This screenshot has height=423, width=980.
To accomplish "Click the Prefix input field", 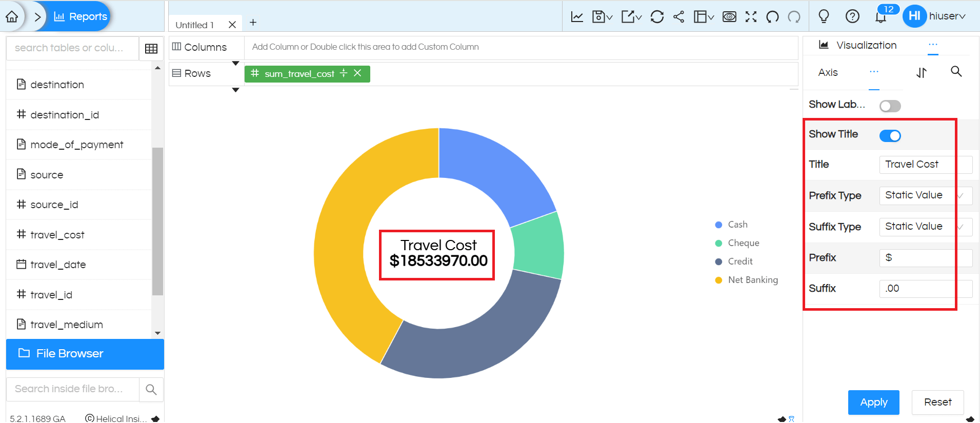I will (926, 258).
